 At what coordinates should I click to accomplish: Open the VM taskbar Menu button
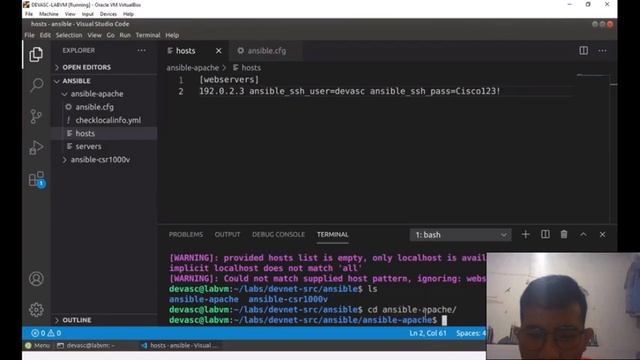(x=38, y=345)
